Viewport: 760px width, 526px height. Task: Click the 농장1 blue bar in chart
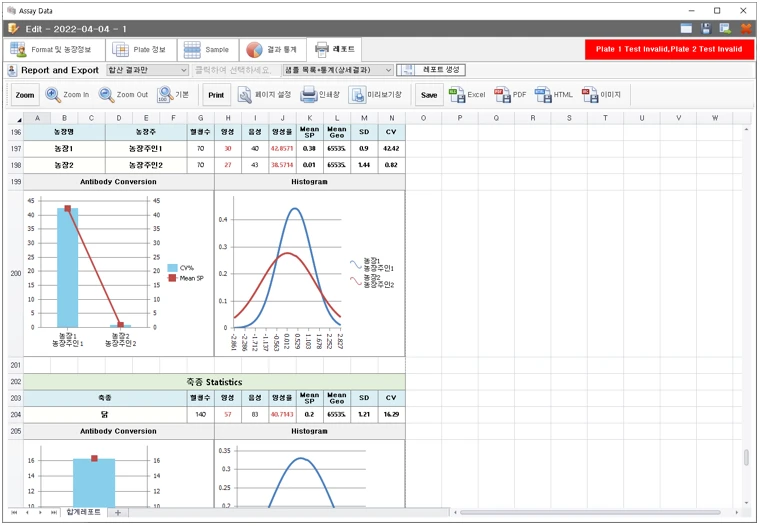pos(67,268)
